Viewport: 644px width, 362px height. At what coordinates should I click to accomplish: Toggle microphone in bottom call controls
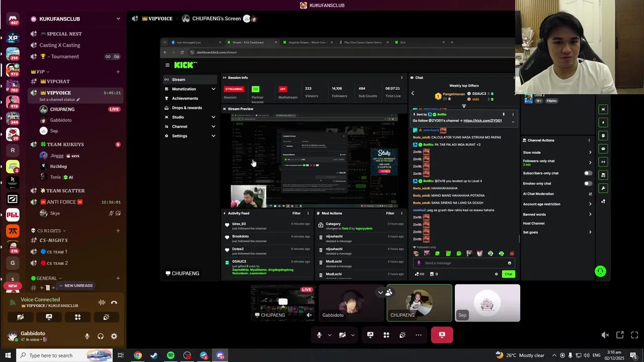pyautogui.click(x=319, y=335)
